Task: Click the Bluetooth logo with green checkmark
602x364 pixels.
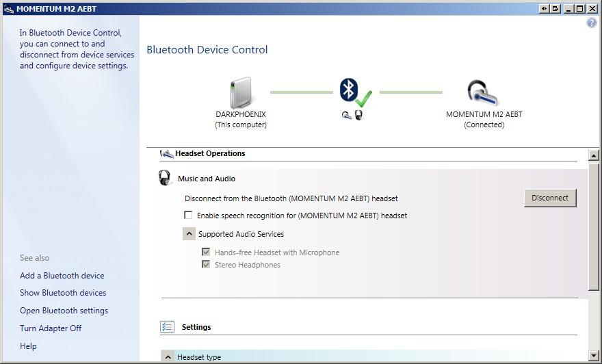Action: tap(355, 93)
